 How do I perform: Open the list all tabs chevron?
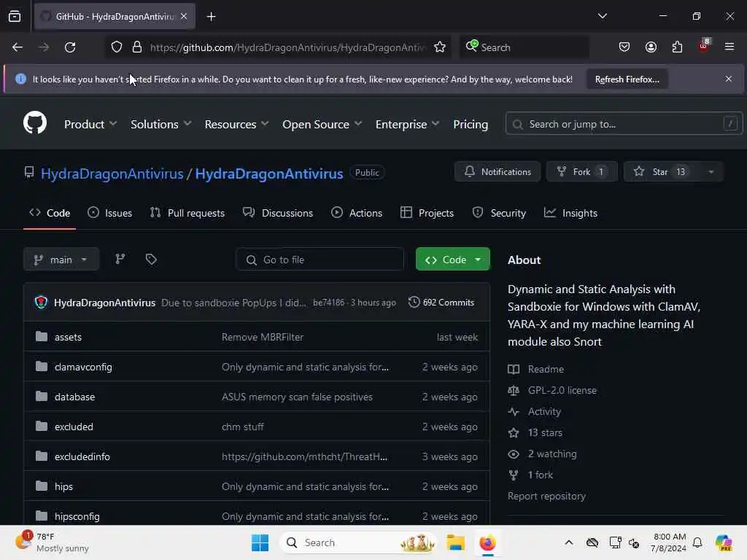(602, 16)
